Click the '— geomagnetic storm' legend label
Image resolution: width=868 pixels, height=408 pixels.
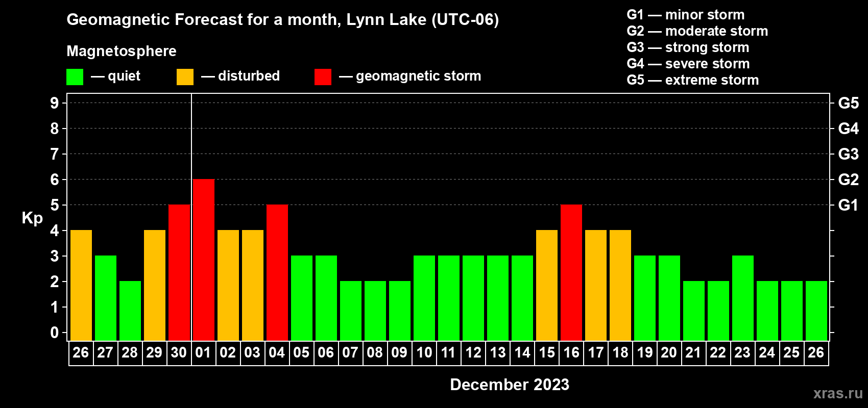click(410, 76)
